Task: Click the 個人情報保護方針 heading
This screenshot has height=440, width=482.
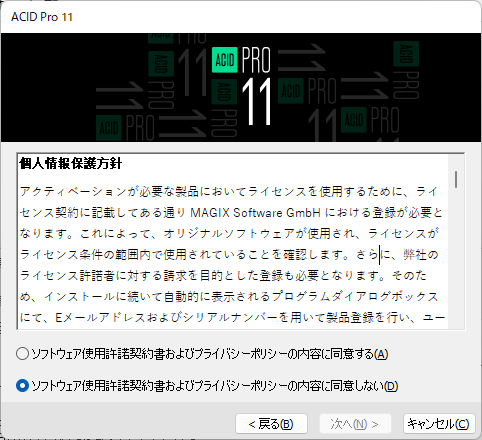Action: click(71, 163)
